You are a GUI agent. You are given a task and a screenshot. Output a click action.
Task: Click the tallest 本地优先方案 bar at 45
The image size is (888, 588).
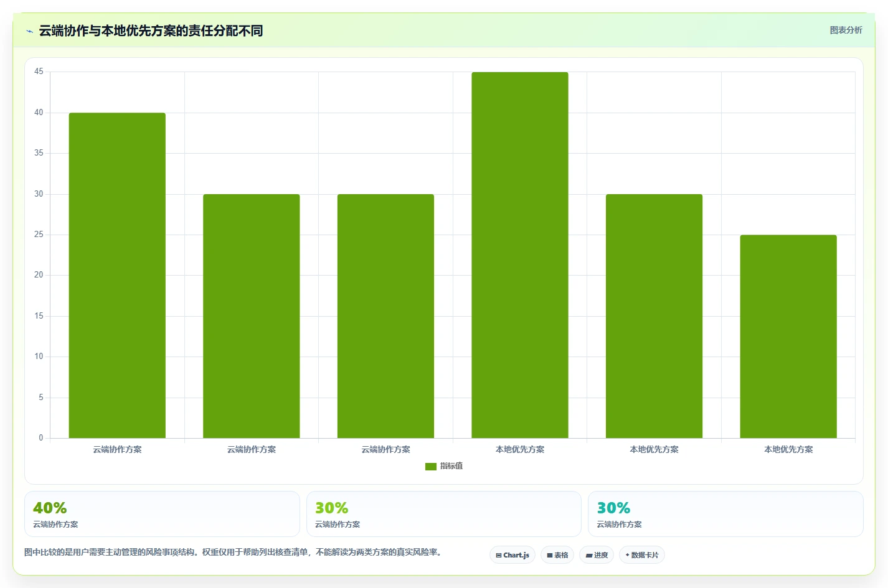click(x=520, y=255)
